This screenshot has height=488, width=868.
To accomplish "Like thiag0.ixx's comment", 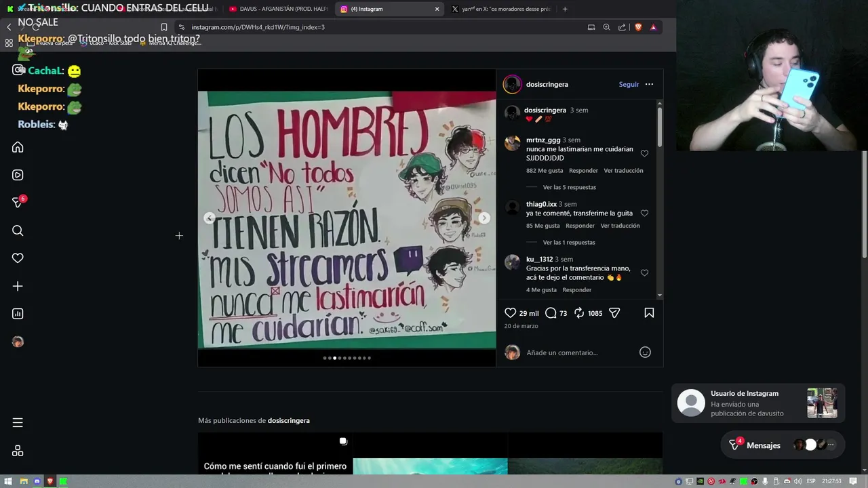I will coord(644,213).
